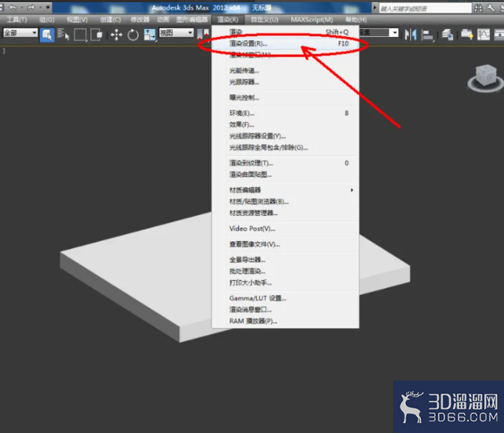The height and width of the screenshot is (433, 504).
Task: Open the 视图 reference coordinate dropdown
Action: coord(177,33)
